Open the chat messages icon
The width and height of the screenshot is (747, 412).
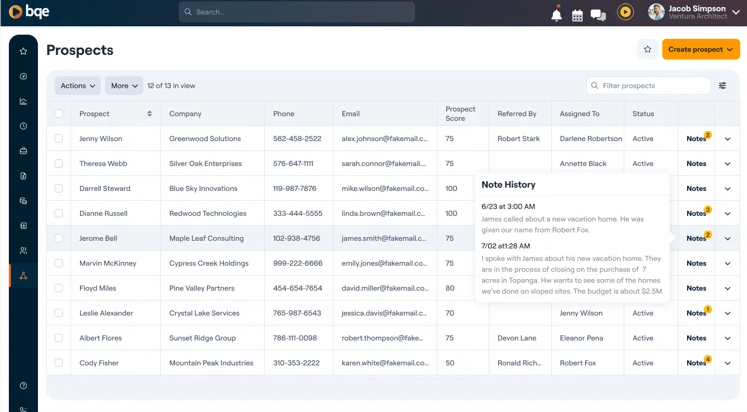coord(598,14)
